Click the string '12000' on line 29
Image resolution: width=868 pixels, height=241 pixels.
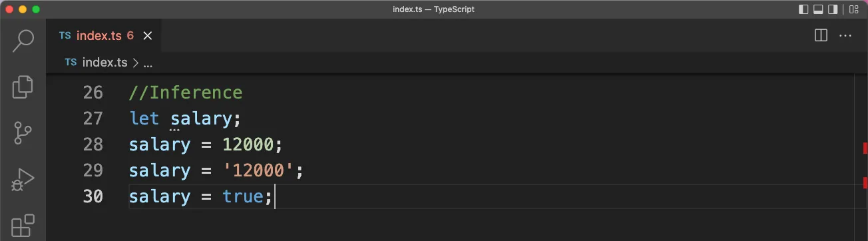click(x=258, y=170)
